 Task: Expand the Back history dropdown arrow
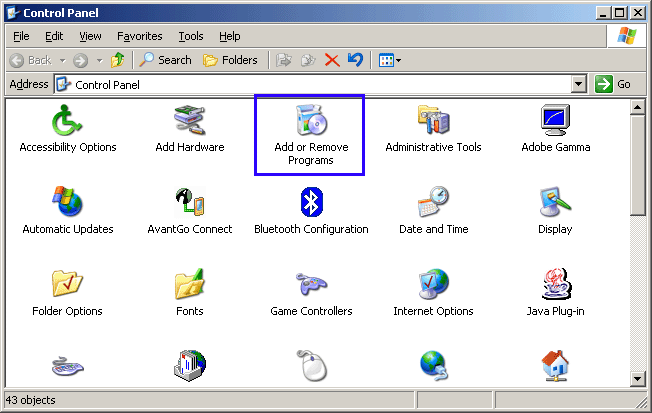[x=63, y=61]
